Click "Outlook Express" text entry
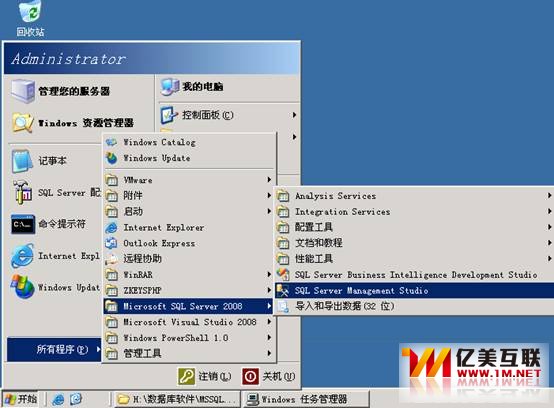The image size is (554, 408). (x=159, y=243)
